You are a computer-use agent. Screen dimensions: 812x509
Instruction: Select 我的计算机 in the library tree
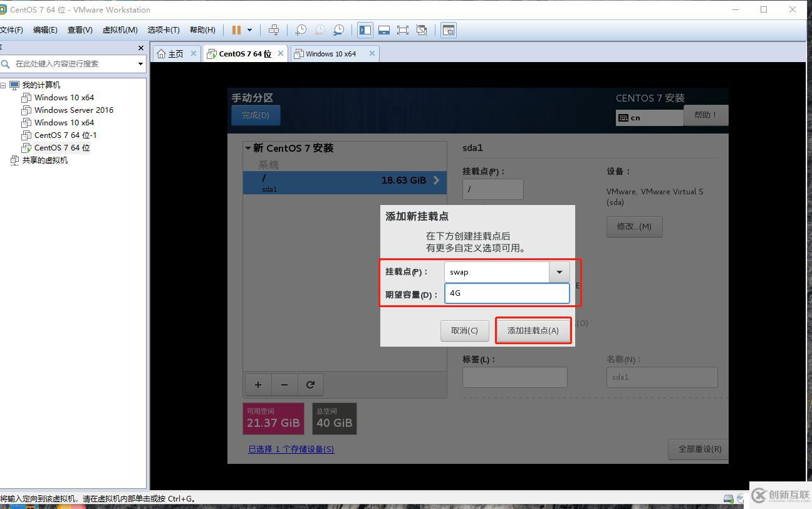(41, 85)
